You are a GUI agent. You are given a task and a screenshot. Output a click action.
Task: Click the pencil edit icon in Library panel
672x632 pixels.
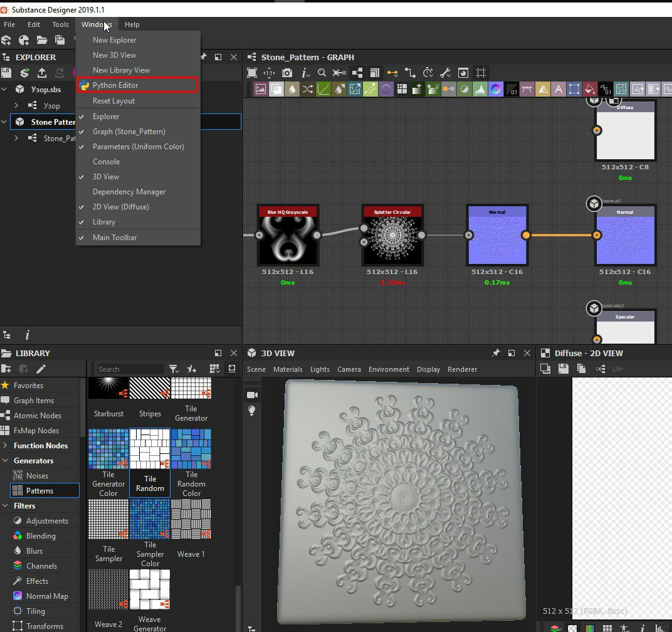point(41,369)
